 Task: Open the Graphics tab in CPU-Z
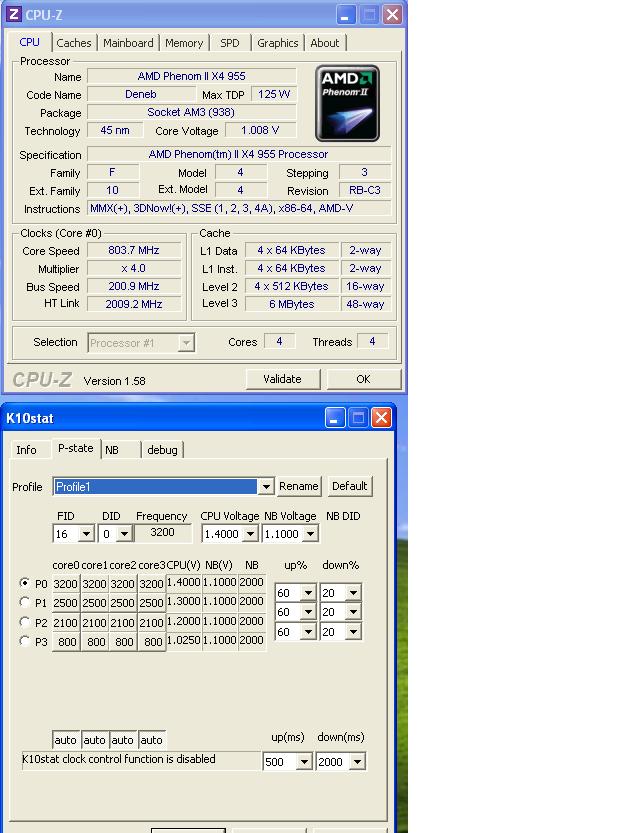pyautogui.click(x=277, y=43)
